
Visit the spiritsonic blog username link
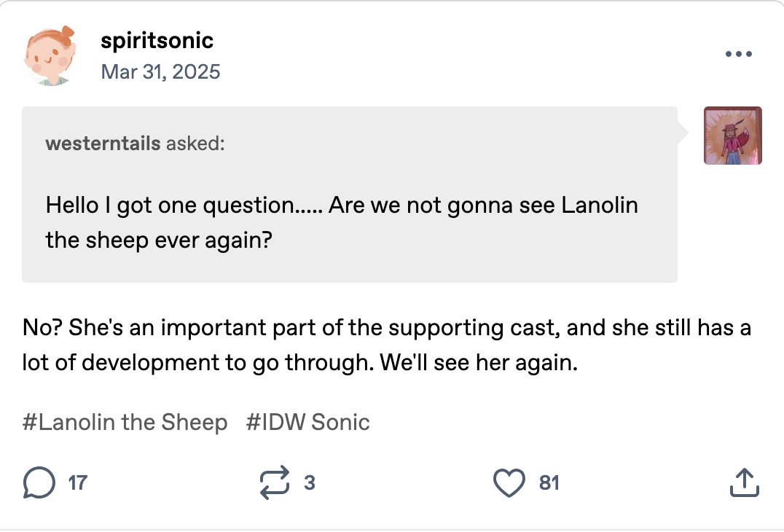[157, 39]
